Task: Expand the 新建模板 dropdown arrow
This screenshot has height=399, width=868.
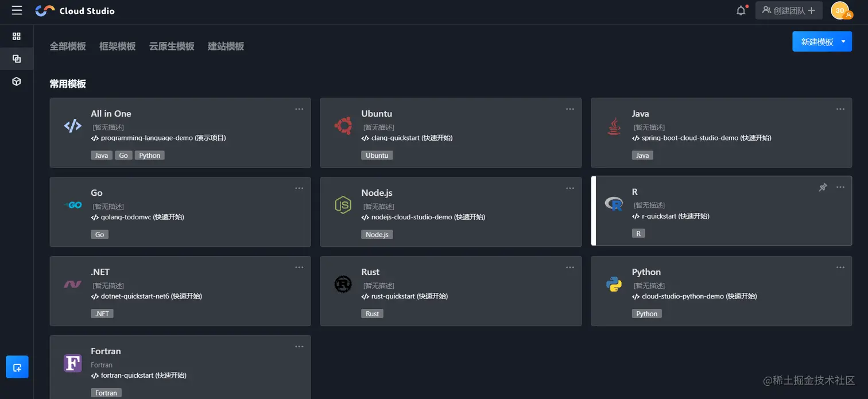Action: click(x=843, y=41)
